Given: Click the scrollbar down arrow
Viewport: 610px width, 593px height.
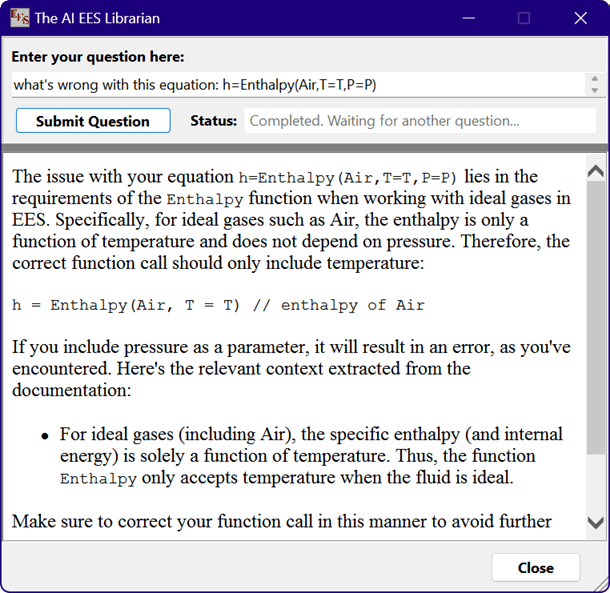Looking at the screenshot, I should (x=595, y=522).
